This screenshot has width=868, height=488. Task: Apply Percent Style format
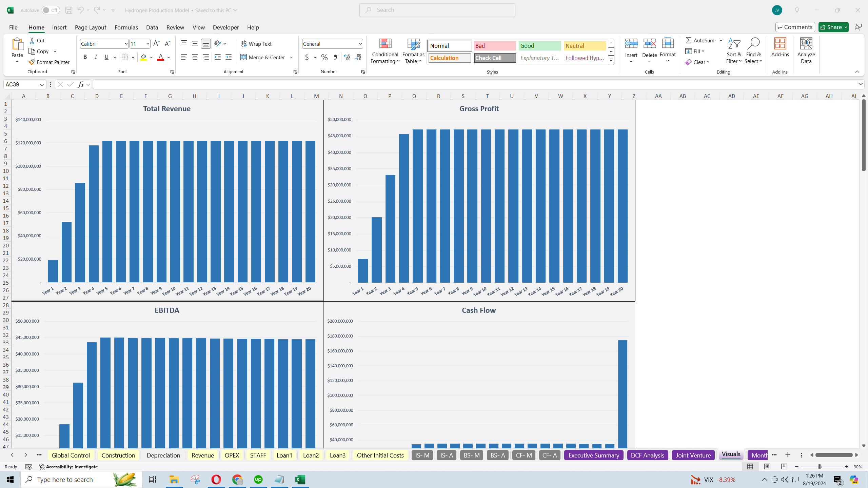coord(324,57)
